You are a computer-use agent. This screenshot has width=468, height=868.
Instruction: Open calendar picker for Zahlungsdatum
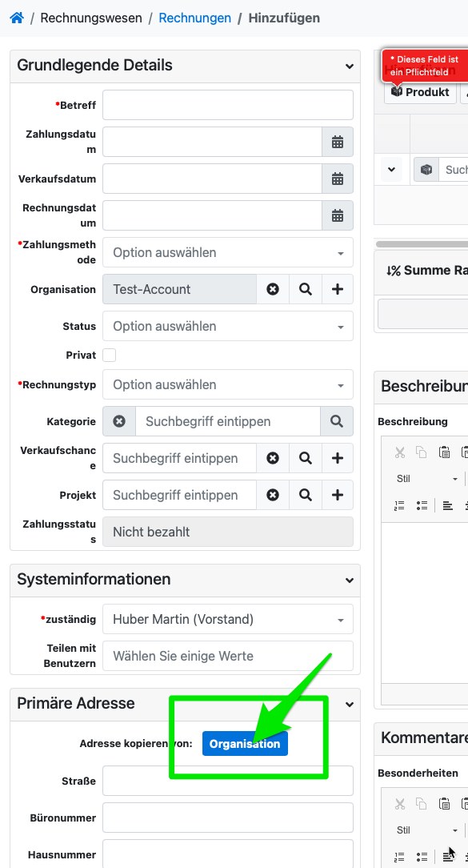coord(338,142)
